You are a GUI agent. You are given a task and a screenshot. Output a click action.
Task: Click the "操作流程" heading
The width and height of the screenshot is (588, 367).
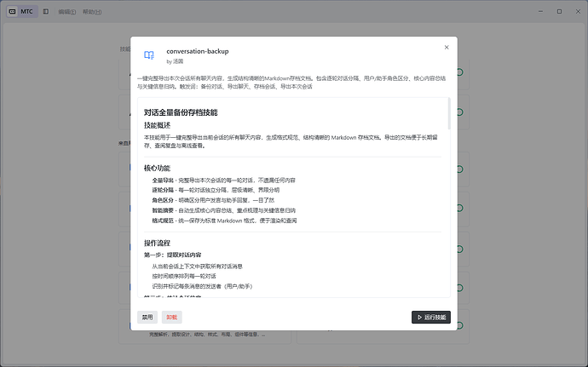click(x=157, y=243)
